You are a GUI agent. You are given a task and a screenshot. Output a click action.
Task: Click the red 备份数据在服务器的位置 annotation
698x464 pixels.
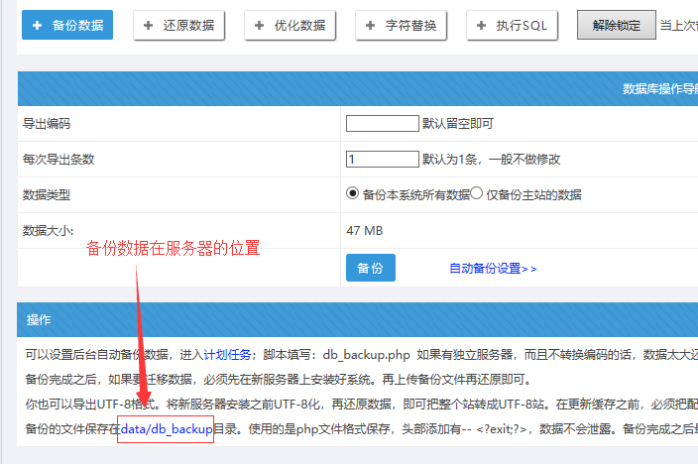point(173,248)
